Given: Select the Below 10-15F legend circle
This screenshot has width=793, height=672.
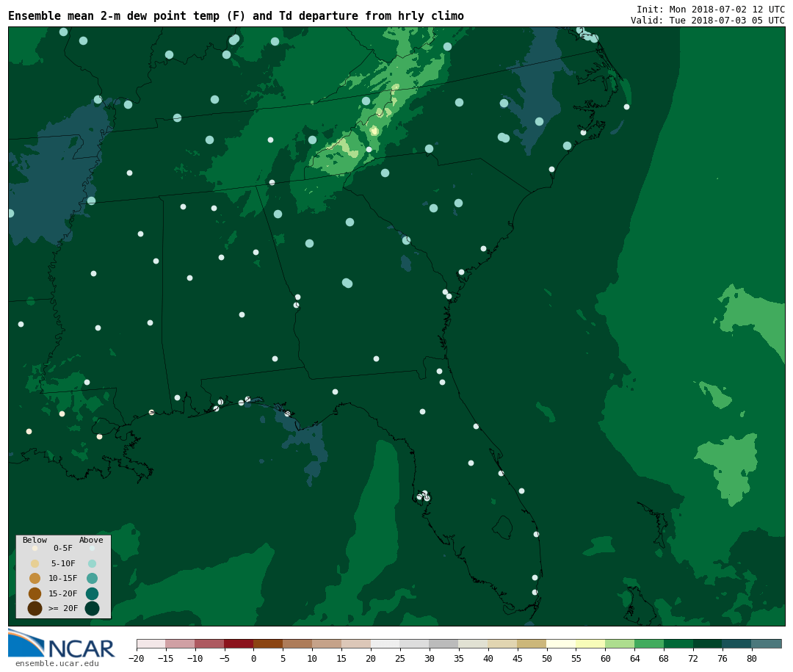Looking at the screenshot, I should pyautogui.click(x=35, y=579).
